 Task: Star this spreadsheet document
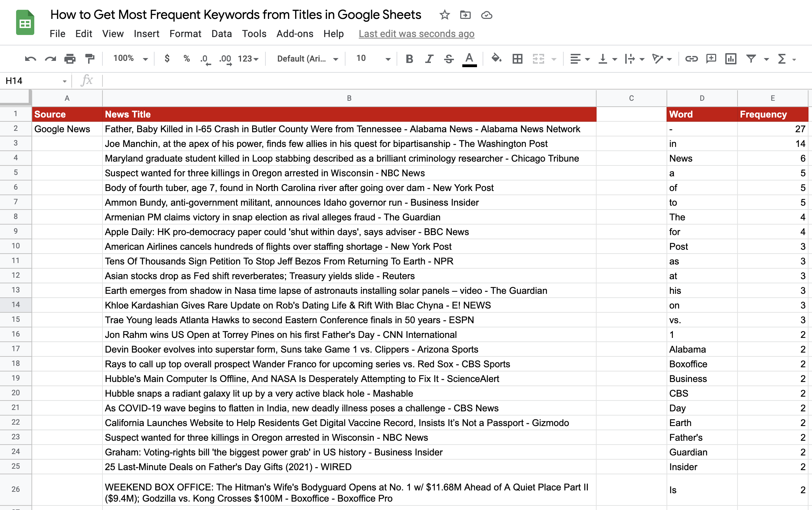coord(444,15)
